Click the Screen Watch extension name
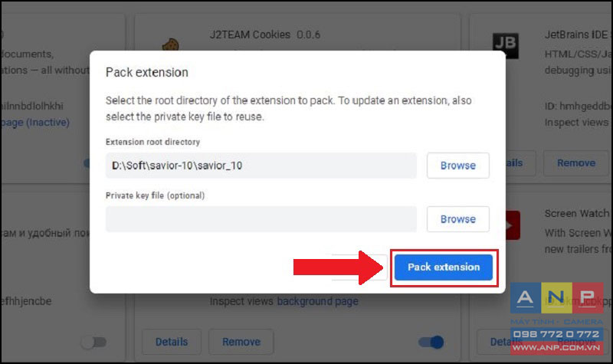Viewport: 613px width, 364px height. [x=577, y=214]
